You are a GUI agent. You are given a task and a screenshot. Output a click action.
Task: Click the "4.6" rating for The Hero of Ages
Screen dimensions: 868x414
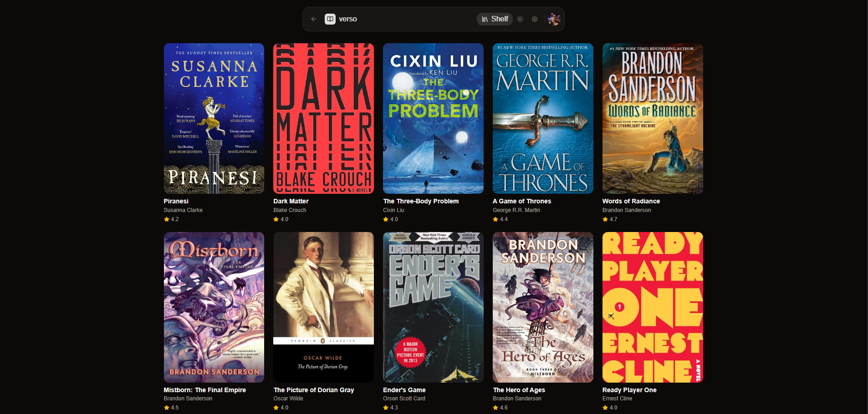[504, 408]
